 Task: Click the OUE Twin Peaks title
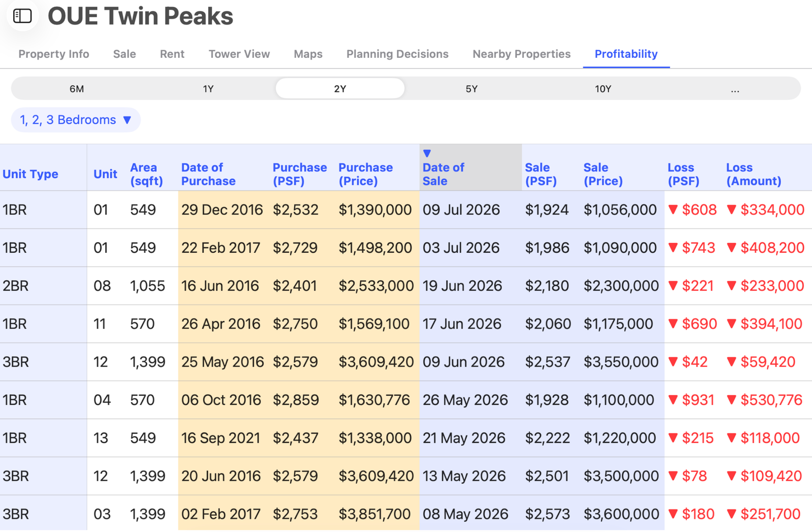click(x=141, y=16)
